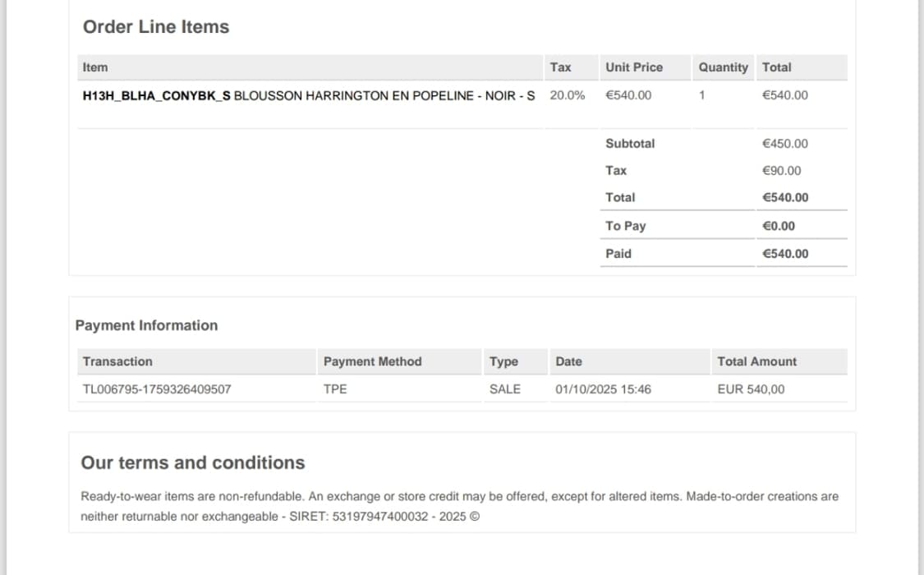Viewport: 924px width, 575px height.
Task: Select transaction ID TL006795-1759326409507
Action: (x=157, y=389)
